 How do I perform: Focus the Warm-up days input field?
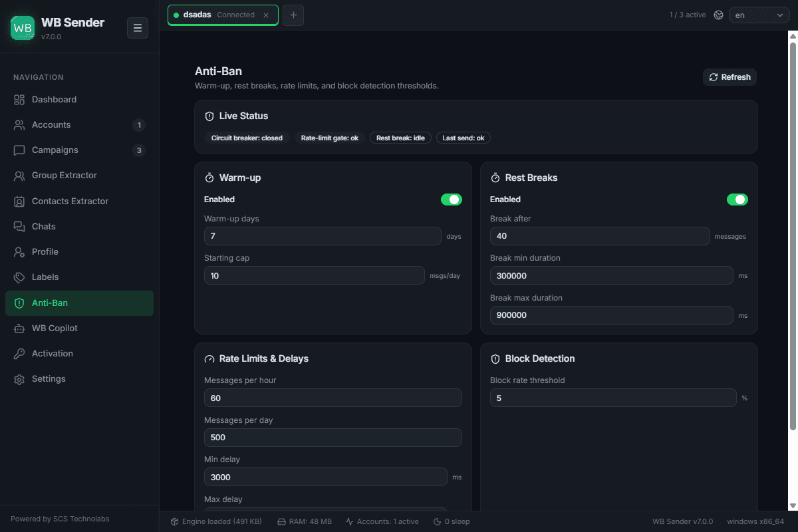click(x=323, y=236)
